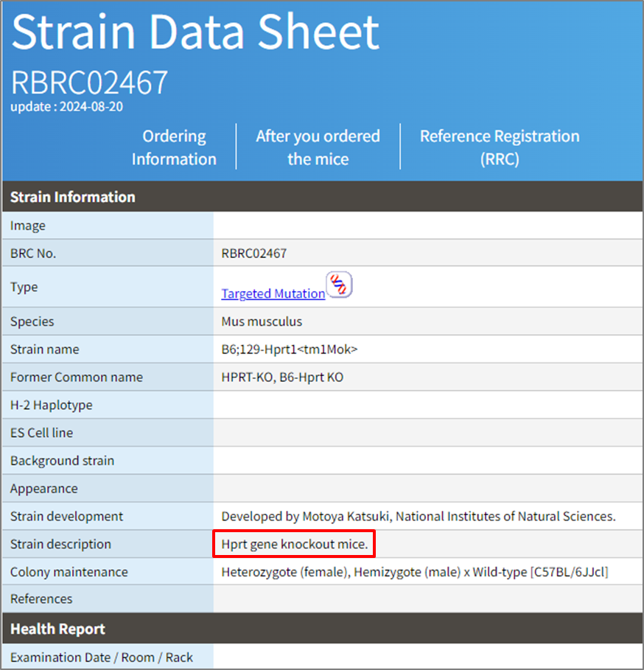
Task: Click the Health Report section header
Action: (57, 629)
